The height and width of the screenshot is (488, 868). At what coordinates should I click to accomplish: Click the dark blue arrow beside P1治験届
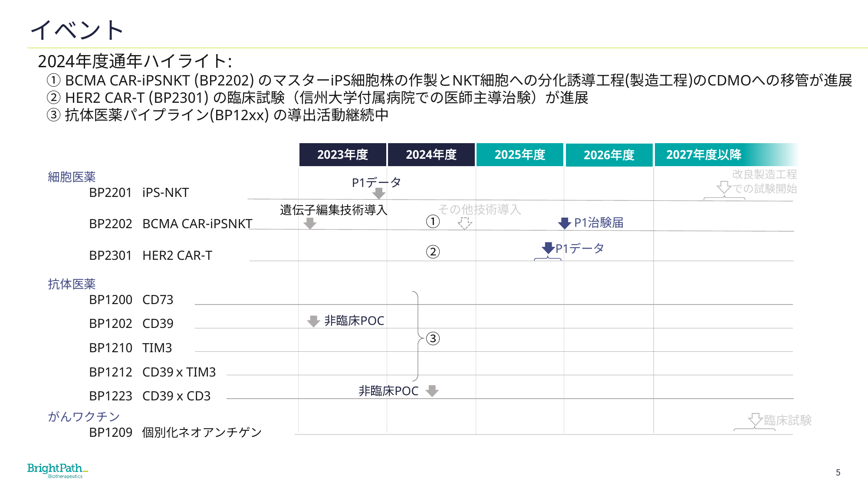coord(564,223)
